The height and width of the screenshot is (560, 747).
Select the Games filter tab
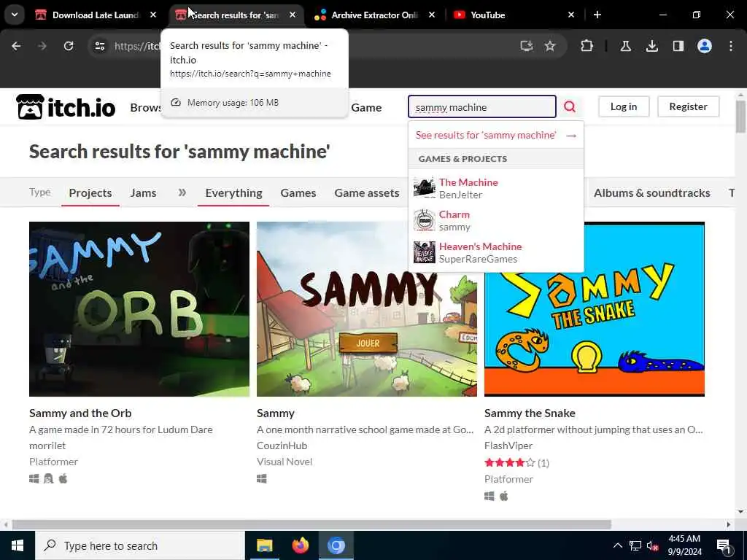[x=298, y=192]
